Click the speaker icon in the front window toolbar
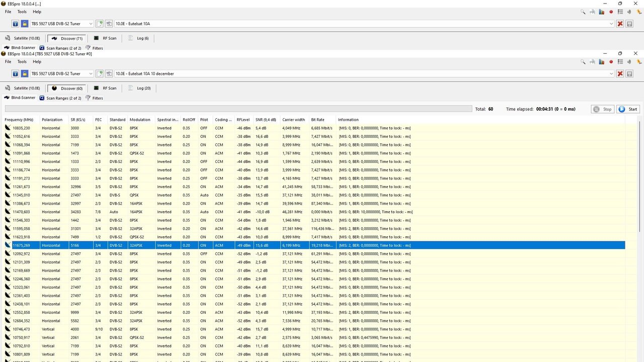This screenshot has width=644, height=362. point(629,62)
